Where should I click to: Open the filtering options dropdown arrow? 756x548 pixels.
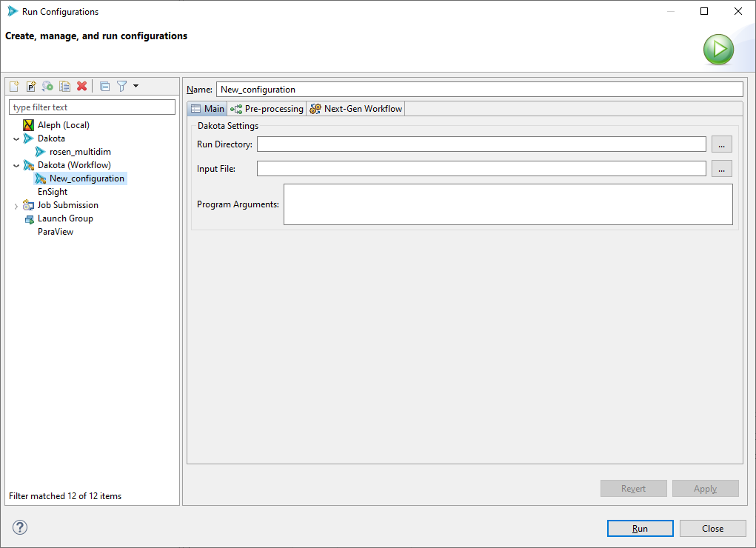pos(135,86)
